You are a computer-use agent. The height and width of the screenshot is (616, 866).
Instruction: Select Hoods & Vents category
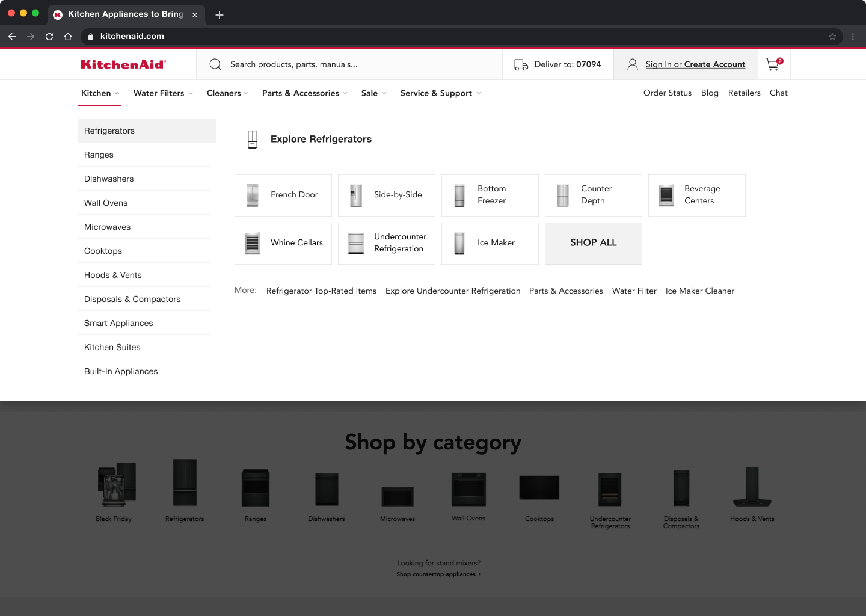(x=113, y=275)
